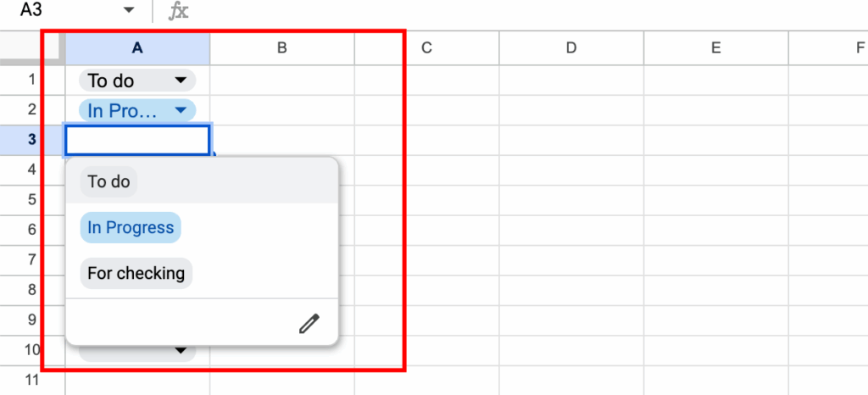The height and width of the screenshot is (395, 868).
Task: Select column A header
Action: pos(137,48)
